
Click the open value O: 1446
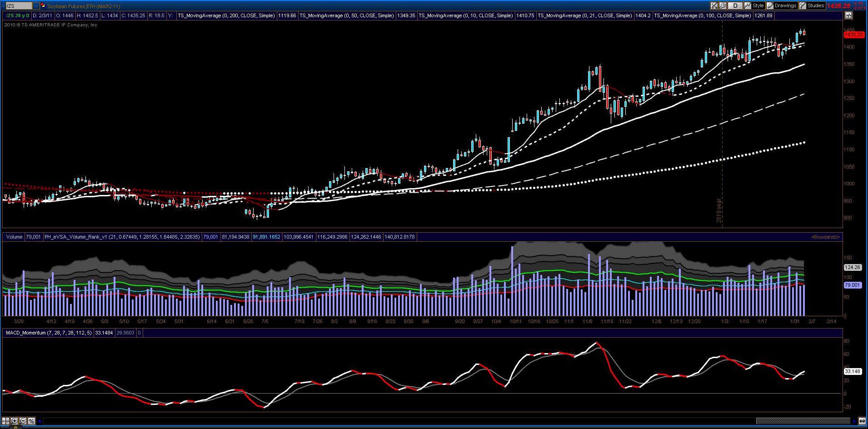65,15
